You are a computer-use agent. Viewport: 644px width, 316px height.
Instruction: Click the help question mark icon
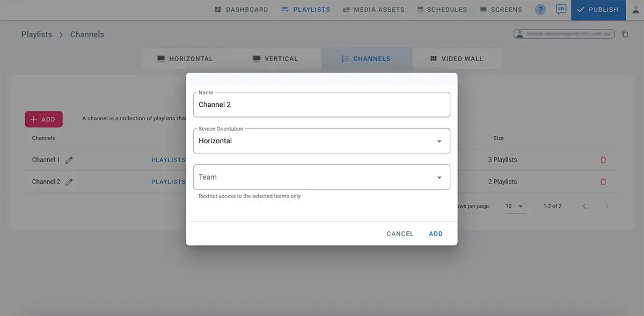tap(540, 10)
